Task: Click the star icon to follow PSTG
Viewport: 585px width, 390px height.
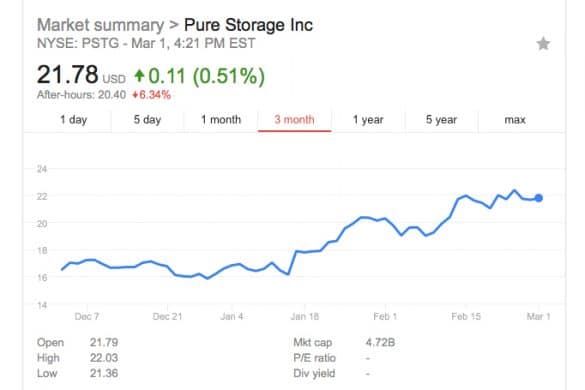Action: pyautogui.click(x=543, y=44)
